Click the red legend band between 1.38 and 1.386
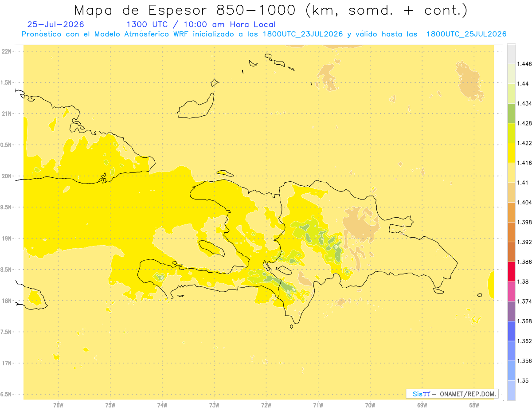The image size is (532, 411). 511,271
